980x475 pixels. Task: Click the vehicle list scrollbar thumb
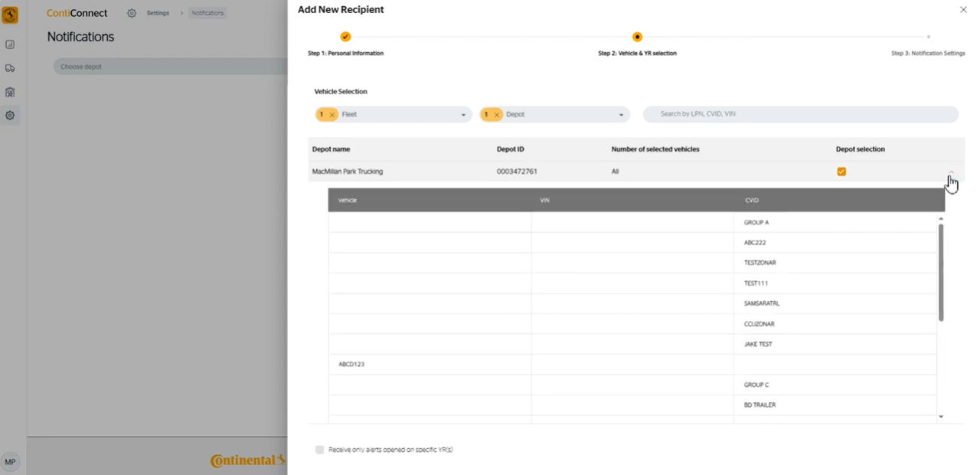coord(941,272)
